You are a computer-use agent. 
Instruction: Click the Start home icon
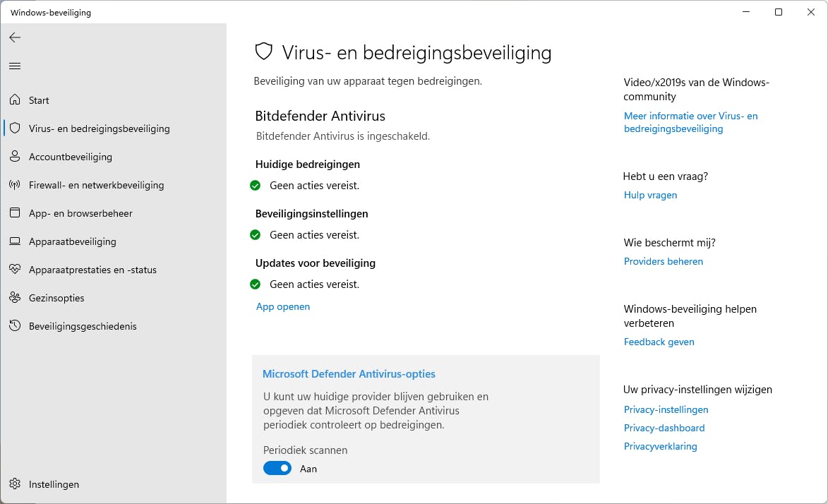[15, 100]
